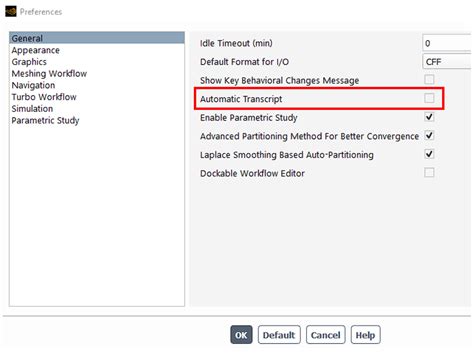Confirm preferences with the OK button
This screenshot has width=474, height=361.
pos(241,335)
